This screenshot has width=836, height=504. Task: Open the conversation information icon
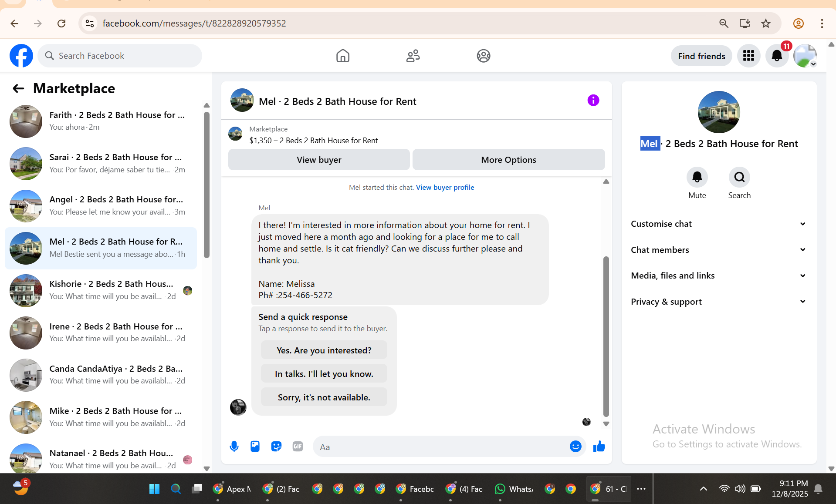point(593,101)
